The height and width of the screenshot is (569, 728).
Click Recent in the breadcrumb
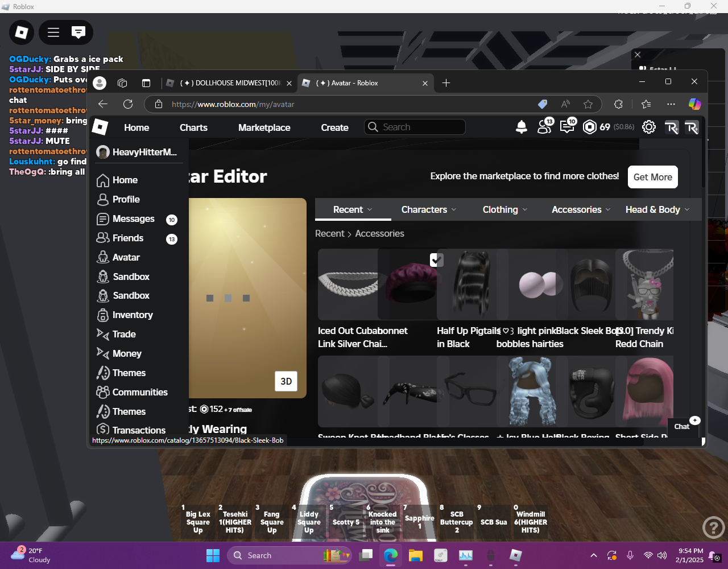click(330, 233)
